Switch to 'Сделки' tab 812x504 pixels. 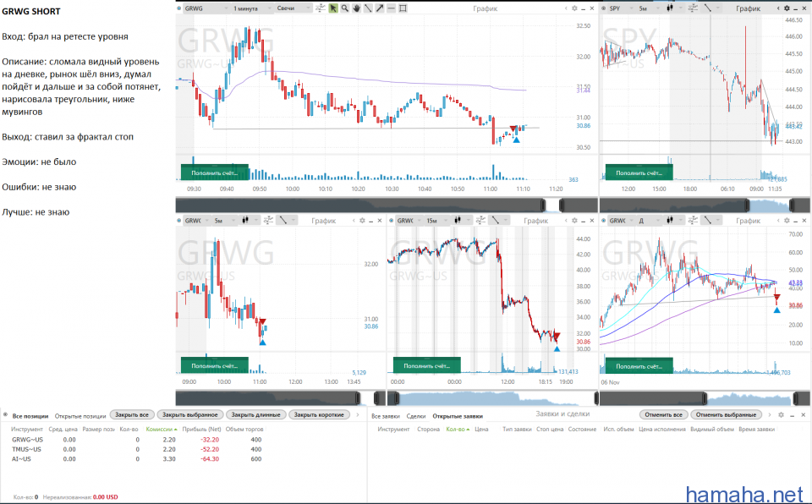click(x=416, y=416)
